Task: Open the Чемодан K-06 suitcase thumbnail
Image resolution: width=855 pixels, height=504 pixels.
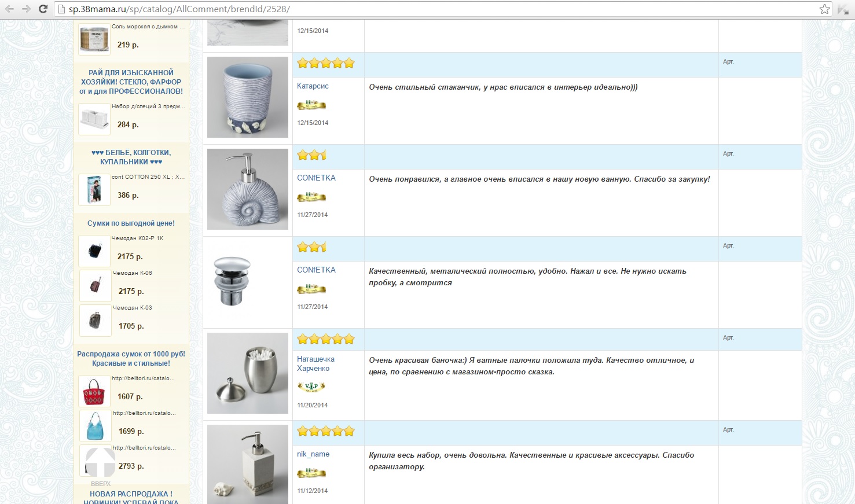Action: tap(95, 286)
